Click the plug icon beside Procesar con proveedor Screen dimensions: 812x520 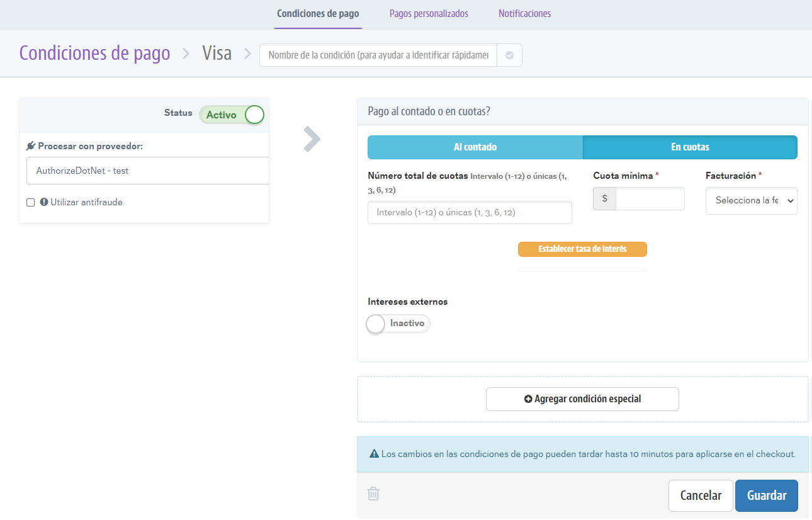point(31,146)
